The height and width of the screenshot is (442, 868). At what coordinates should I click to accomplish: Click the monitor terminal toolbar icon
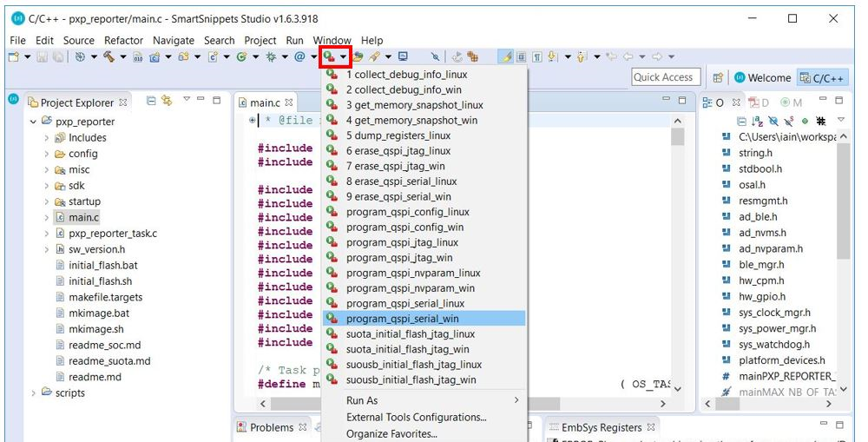[403, 56]
